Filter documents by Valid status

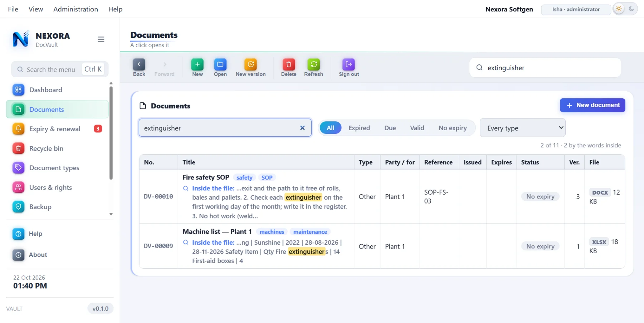pyautogui.click(x=417, y=128)
